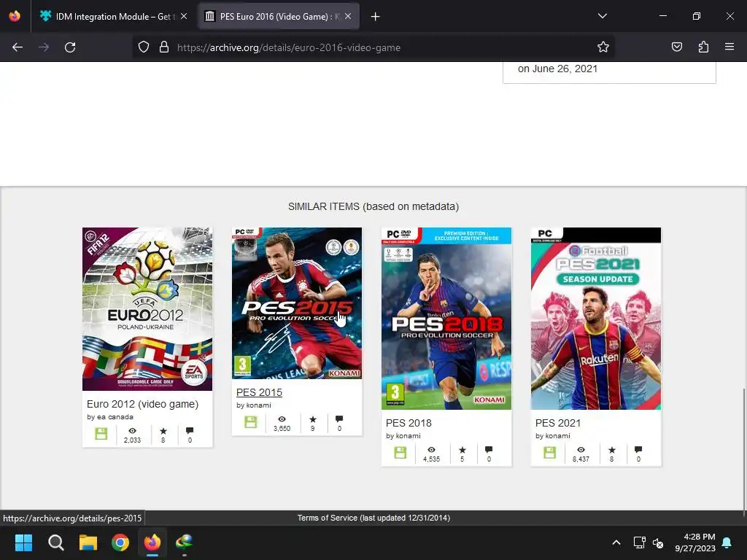Image resolution: width=747 pixels, height=560 pixels.
Task: Open the PES 2021 title link
Action: (x=558, y=423)
